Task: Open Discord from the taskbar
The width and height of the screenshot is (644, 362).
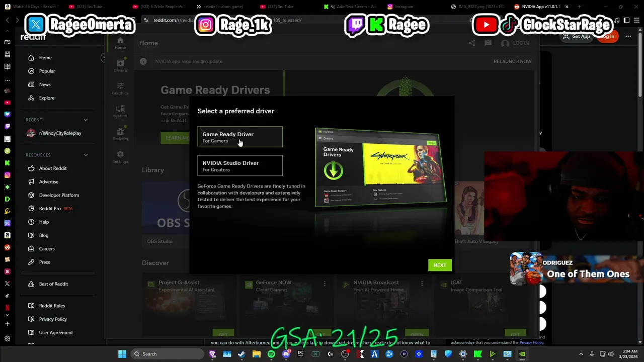Action: click(x=286, y=354)
